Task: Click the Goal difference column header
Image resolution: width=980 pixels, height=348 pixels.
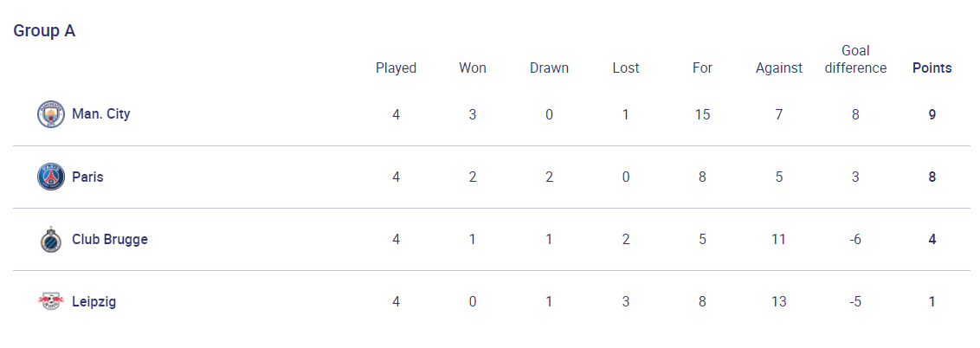Action: pyautogui.click(x=855, y=60)
